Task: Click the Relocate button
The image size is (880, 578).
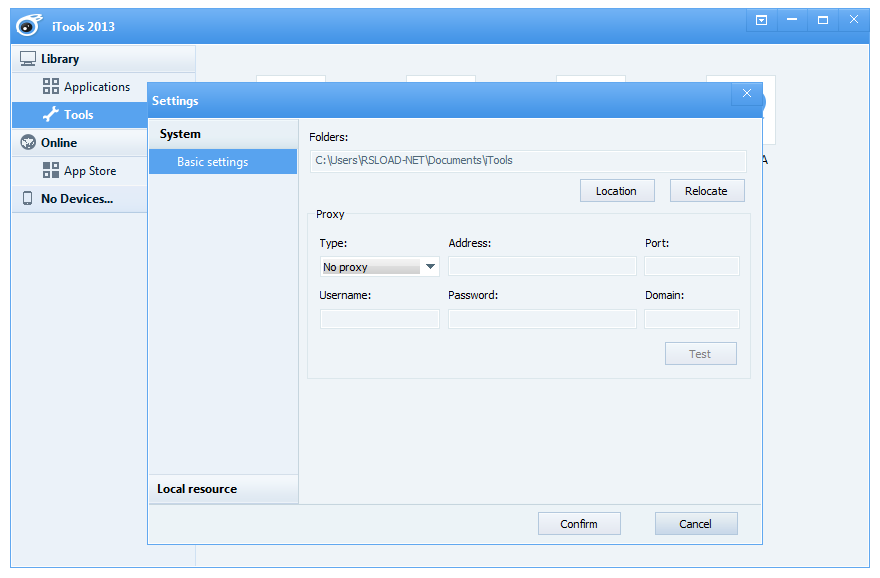Action: (707, 191)
